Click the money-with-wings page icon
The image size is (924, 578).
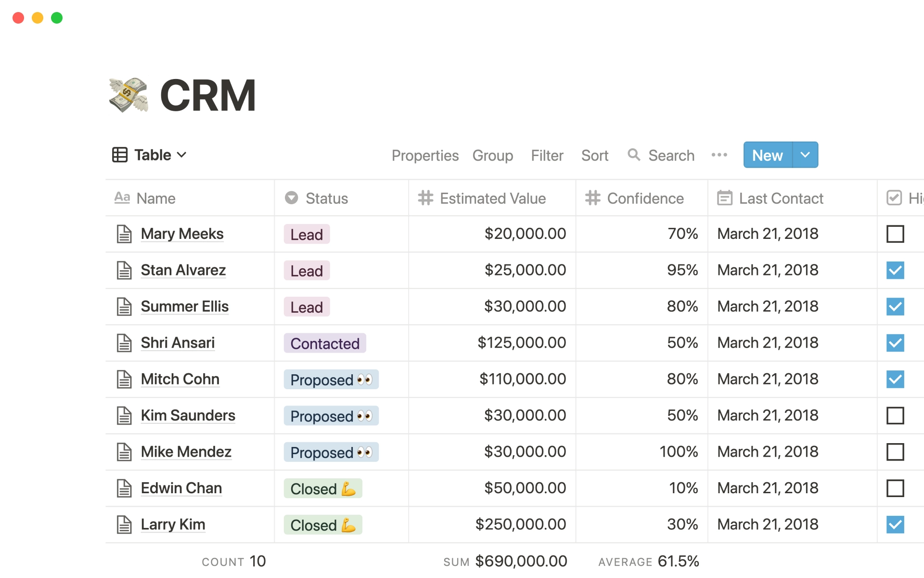coord(128,95)
